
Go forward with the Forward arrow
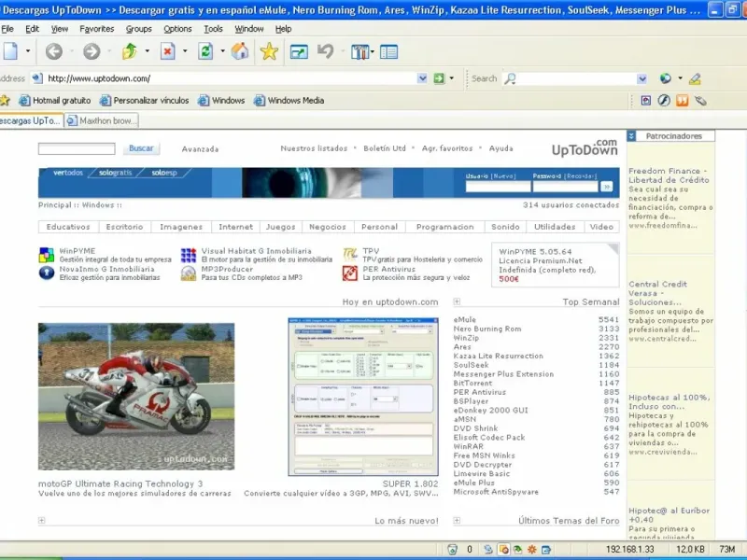point(92,51)
